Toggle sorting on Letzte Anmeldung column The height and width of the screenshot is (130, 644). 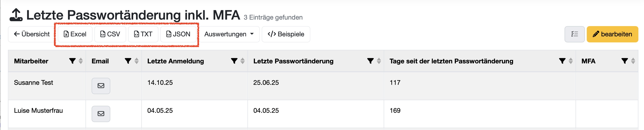point(243,61)
